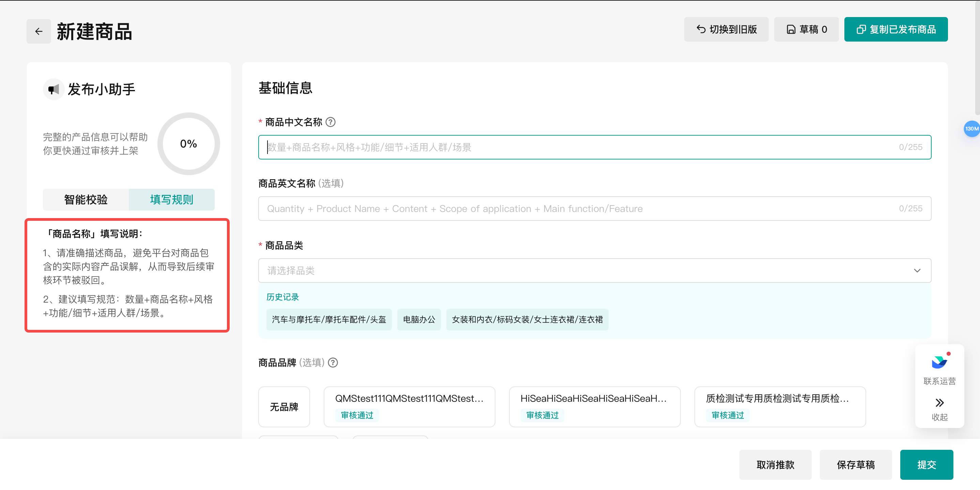Switch to the 智能校验 tab
Image resolution: width=980 pixels, height=490 pixels.
click(86, 200)
